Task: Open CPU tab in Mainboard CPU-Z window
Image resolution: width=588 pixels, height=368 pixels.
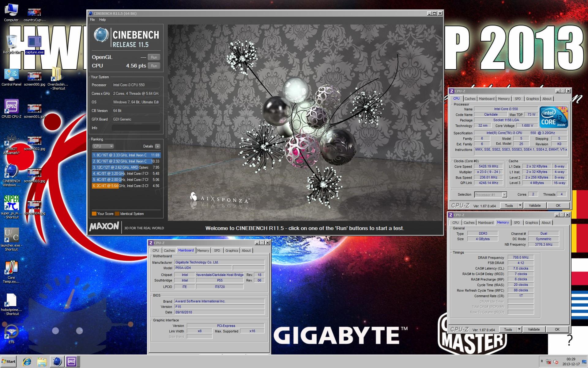Action: pyautogui.click(x=156, y=251)
